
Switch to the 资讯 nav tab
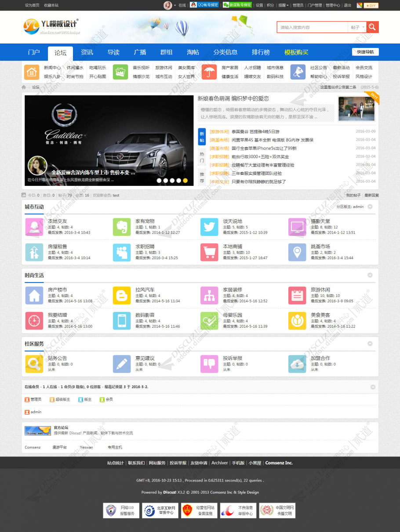(x=87, y=52)
